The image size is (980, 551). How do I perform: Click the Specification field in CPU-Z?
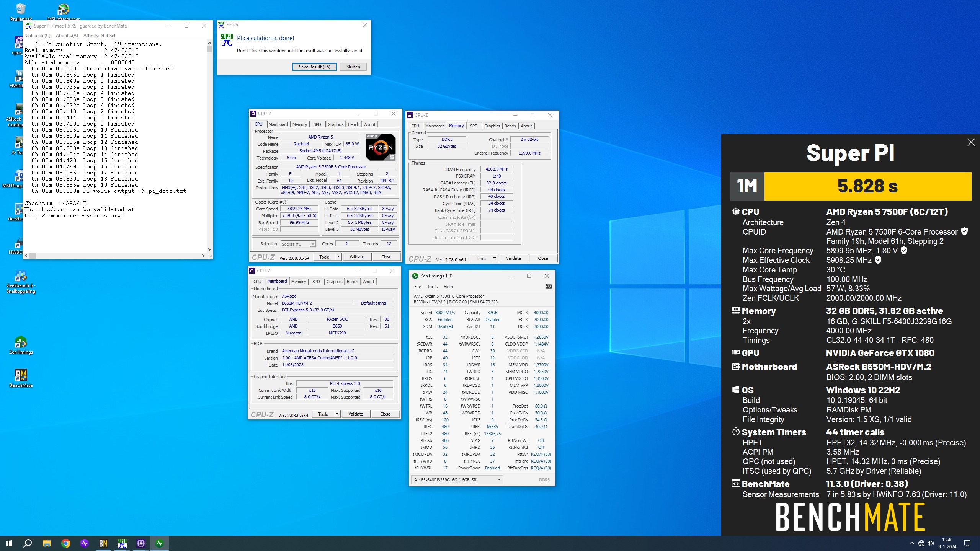[x=339, y=167]
